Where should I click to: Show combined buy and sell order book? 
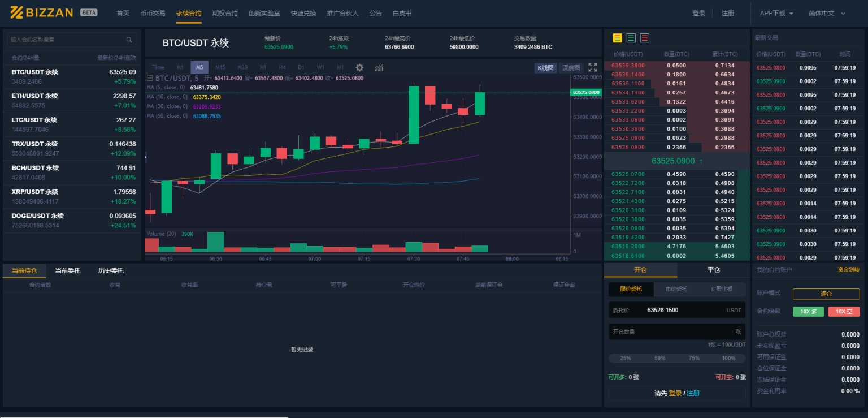click(618, 38)
